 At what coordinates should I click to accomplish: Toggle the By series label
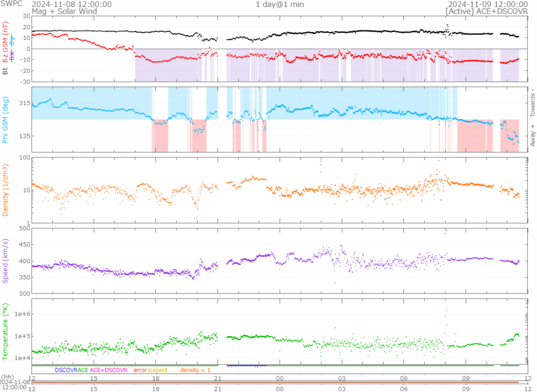(13, 39)
